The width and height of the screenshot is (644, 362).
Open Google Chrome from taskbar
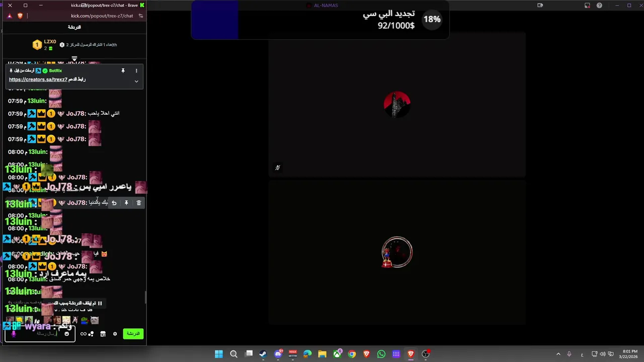[352, 354]
